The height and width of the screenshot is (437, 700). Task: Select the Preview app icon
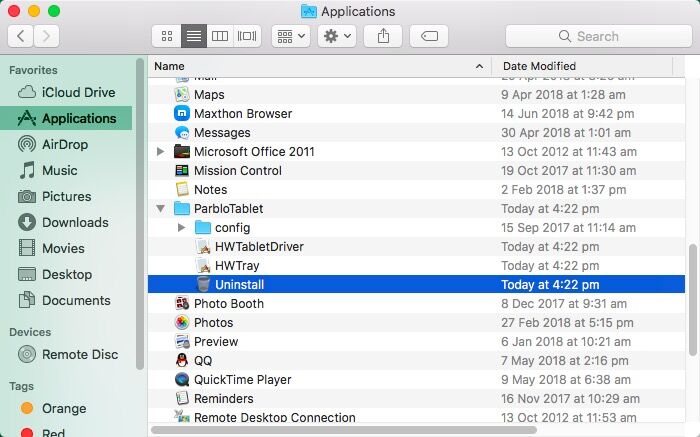(x=182, y=341)
